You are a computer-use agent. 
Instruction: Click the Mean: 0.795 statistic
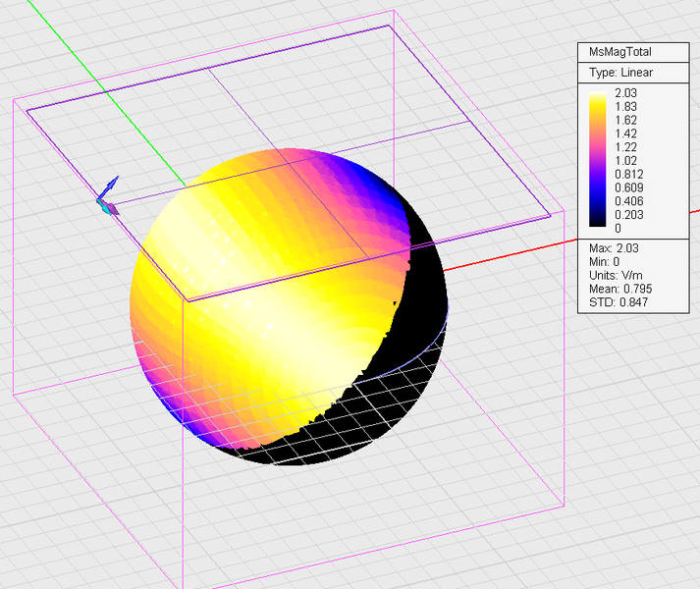620,289
